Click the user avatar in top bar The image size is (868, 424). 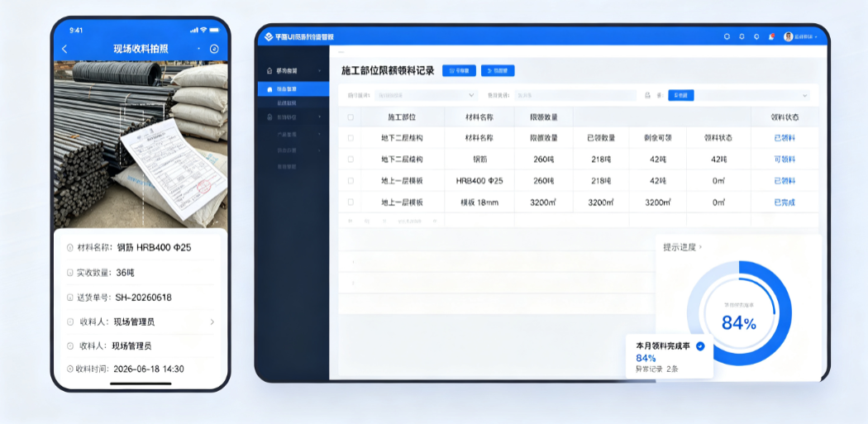coord(788,36)
